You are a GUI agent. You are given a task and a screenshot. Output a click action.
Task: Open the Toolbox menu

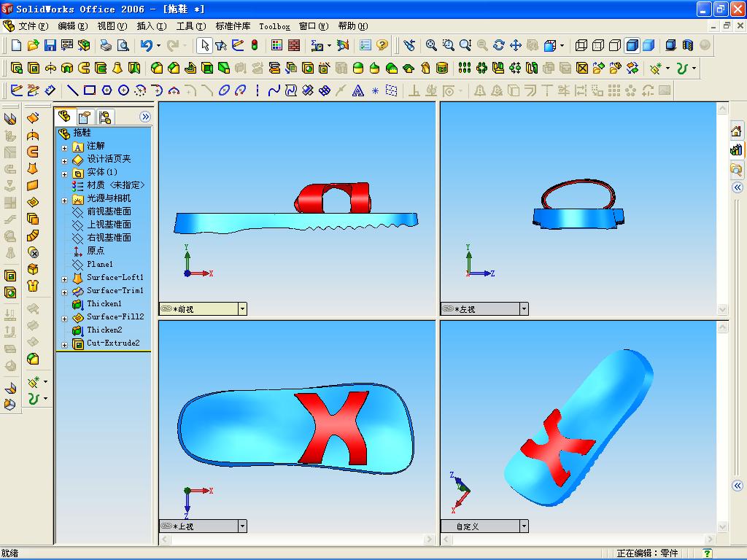[x=275, y=26]
